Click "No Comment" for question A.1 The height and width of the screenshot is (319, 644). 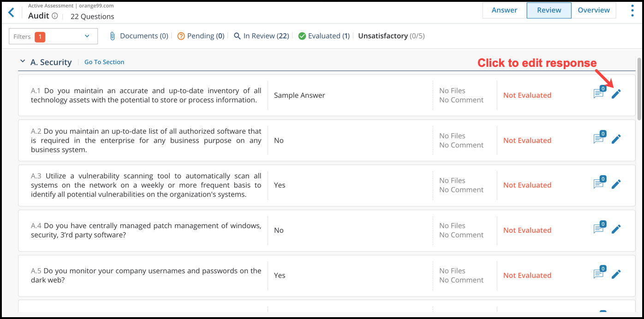point(461,100)
